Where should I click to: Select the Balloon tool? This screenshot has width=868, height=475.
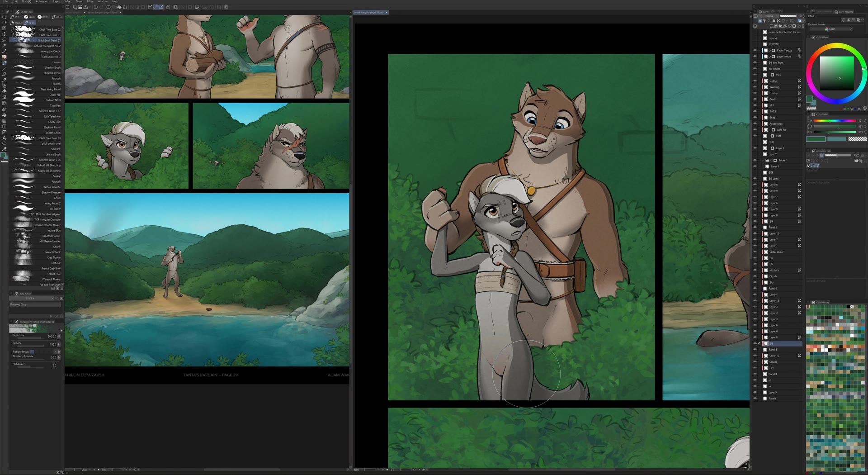click(x=4, y=143)
